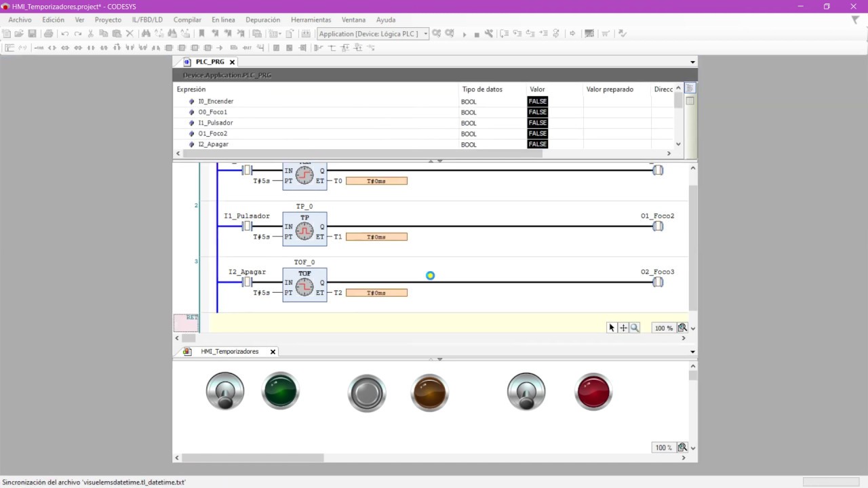Screen dimensions: 868x488
Task: Toggle the I0_Encender switch in HMI
Action: coord(225,391)
